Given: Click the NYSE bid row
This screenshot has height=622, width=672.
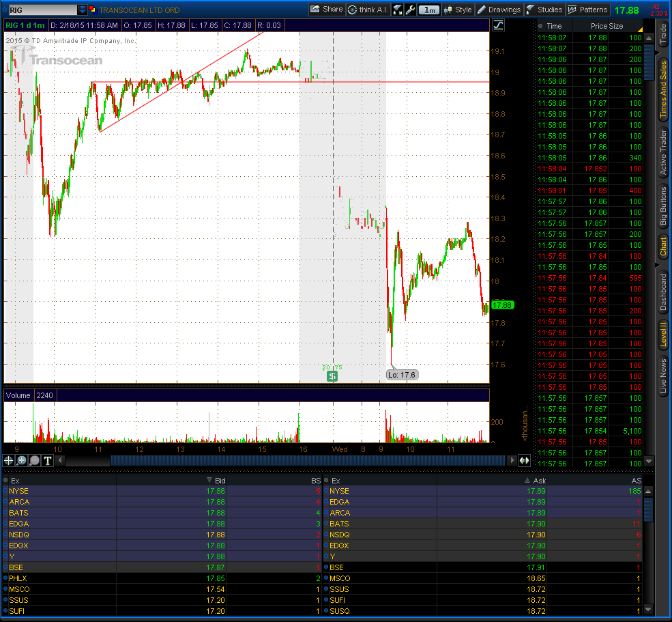Looking at the screenshot, I should point(162,491).
